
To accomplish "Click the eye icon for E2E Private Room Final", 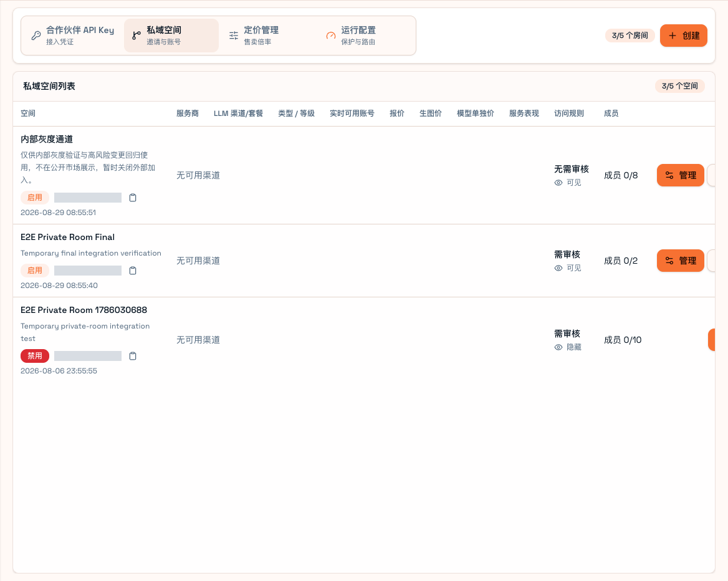I will (558, 269).
